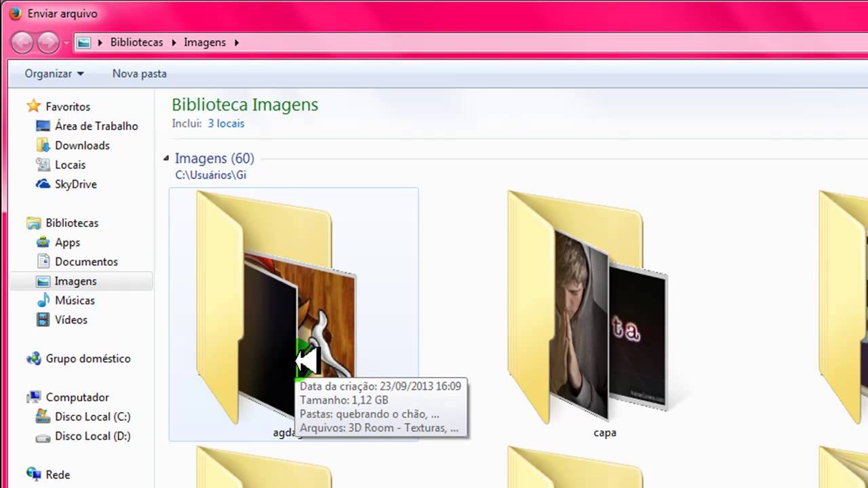This screenshot has height=488, width=868.
Task: Select the Disco Local (D:) label
Action: click(x=93, y=436)
